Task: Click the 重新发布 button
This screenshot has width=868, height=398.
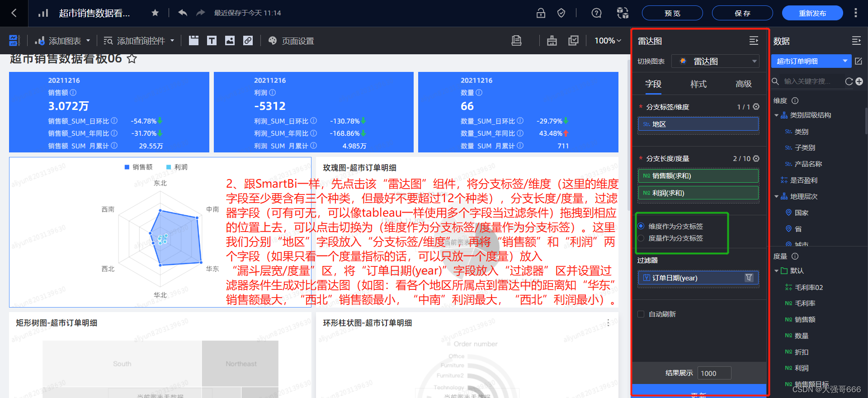Action: click(x=812, y=13)
